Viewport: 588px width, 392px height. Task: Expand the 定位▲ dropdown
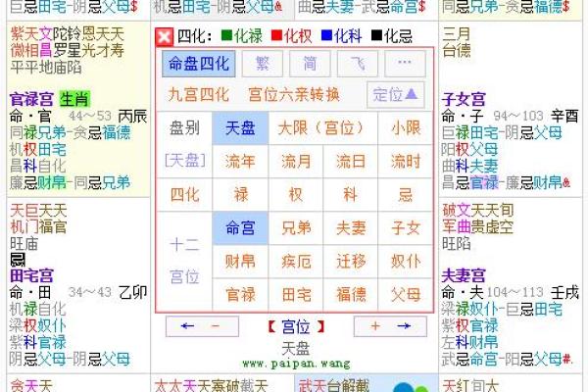point(397,95)
